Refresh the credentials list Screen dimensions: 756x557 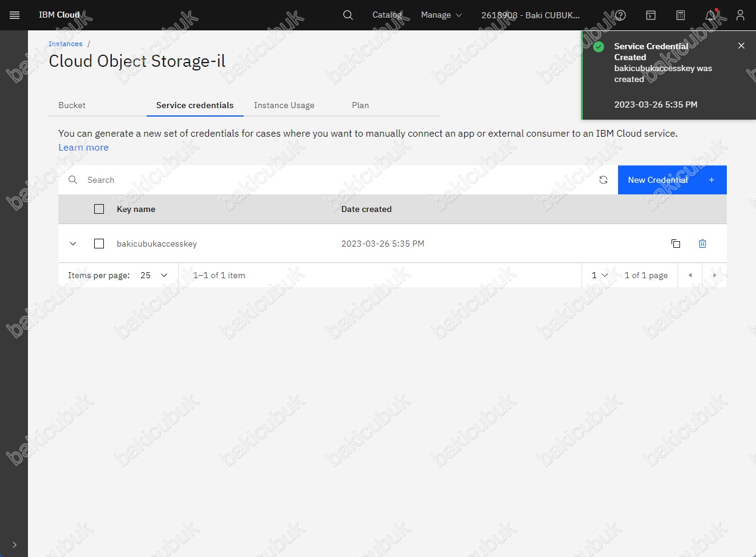tap(603, 180)
